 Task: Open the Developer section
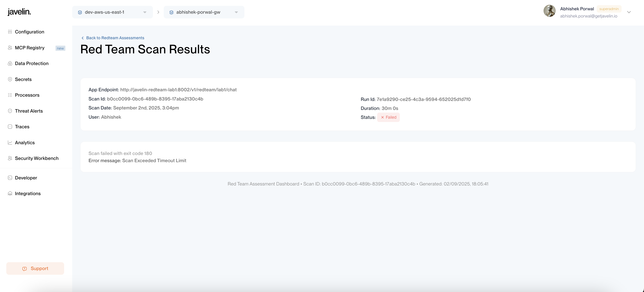(x=26, y=178)
